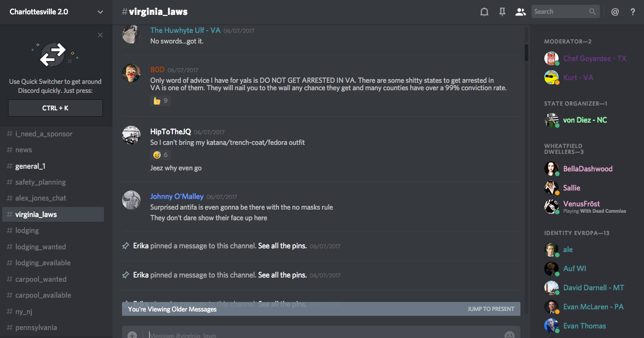Click Jump To Present

[x=491, y=309]
